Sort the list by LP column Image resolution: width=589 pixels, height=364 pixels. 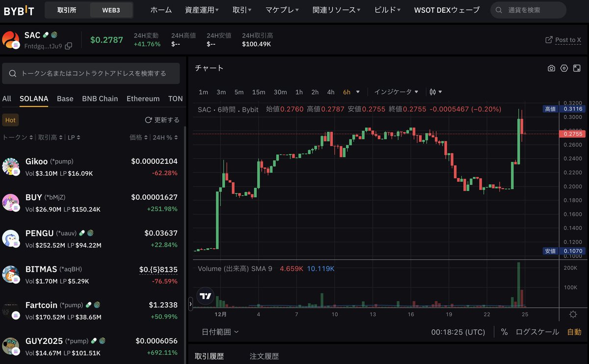coord(74,137)
